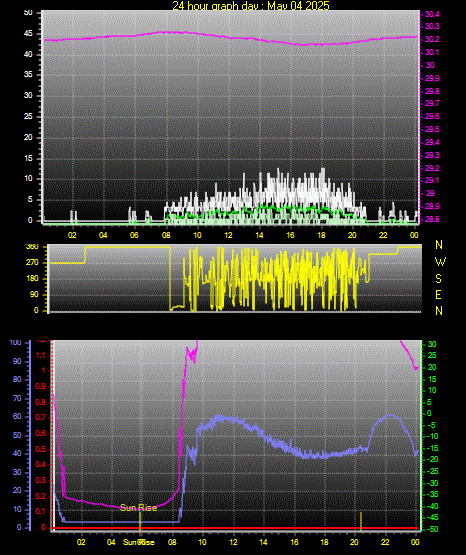Click the 14 hour label under the wind speed graph
The width and height of the screenshot is (466, 555).
(x=259, y=235)
